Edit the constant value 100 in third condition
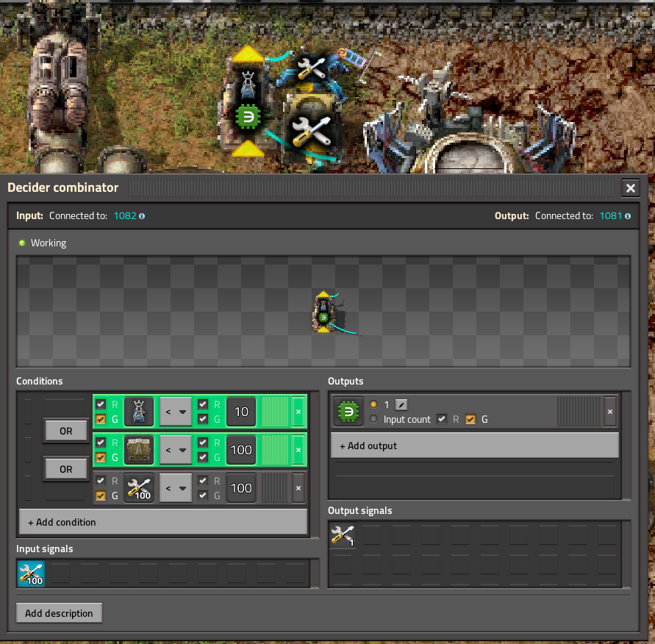This screenshot has height=644, width=655. click(x=241, y=488)
